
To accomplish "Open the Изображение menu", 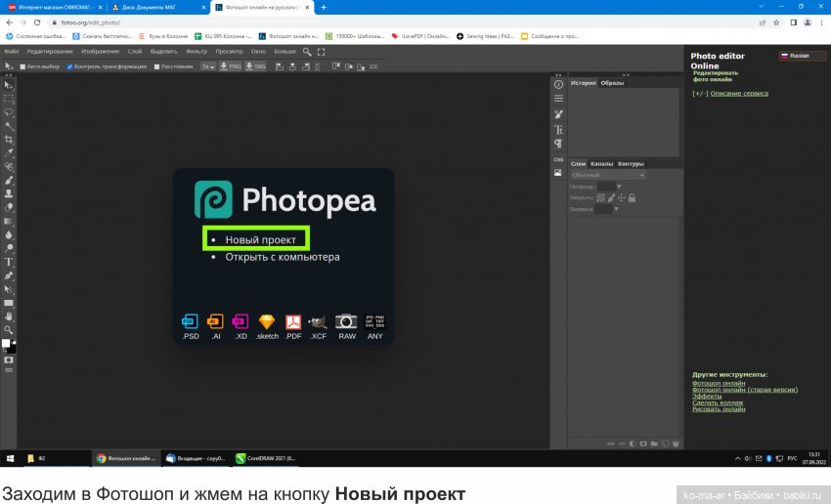I will pos(100,52).
